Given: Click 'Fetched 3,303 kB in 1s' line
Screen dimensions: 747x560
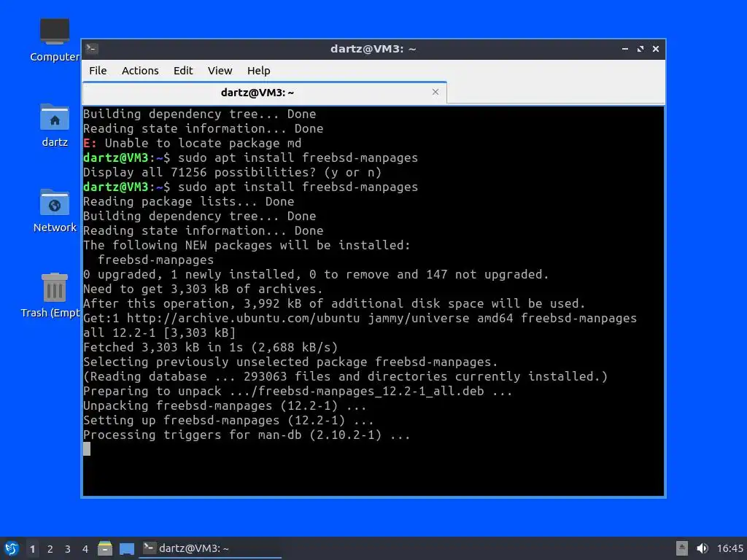Looking at the screenshot, I should (211, 347).
